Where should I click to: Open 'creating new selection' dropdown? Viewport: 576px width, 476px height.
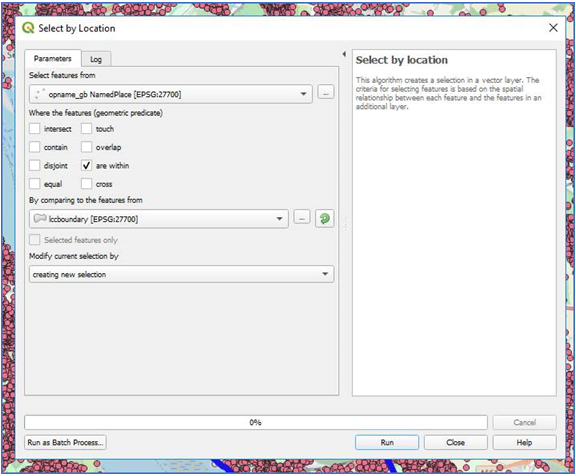[181, 274]
